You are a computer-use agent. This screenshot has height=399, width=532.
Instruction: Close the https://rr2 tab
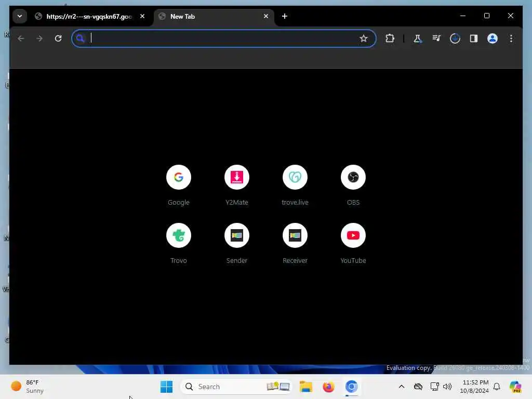pyautogui.click(x=142, y=16)
